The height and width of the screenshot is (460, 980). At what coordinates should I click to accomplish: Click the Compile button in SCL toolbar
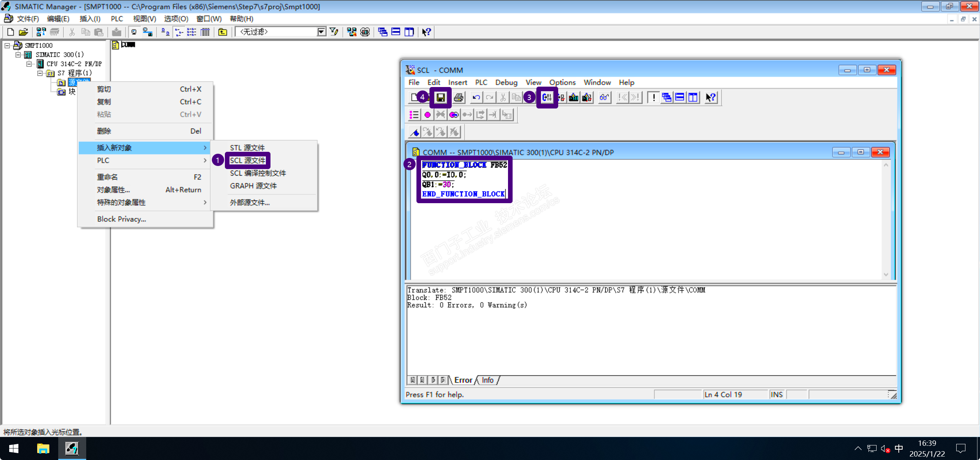pyautogui.click(x=547, y=97)
